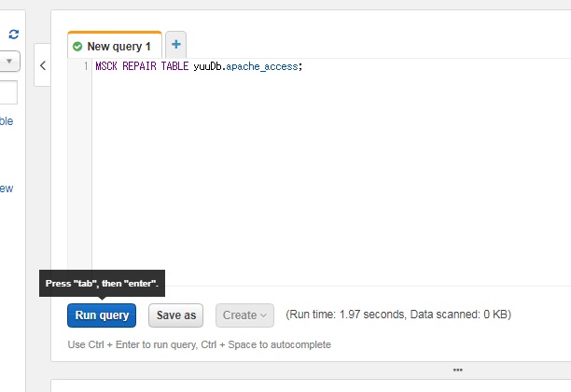Click the filter input box in the sidebar

(x=8, y=92)
